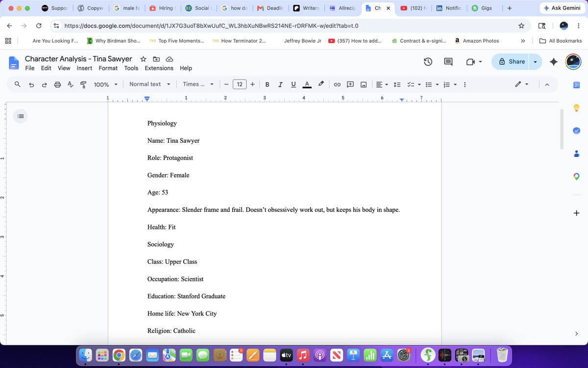Edit the font size field
588x368 pixels.
click(240, 84)
